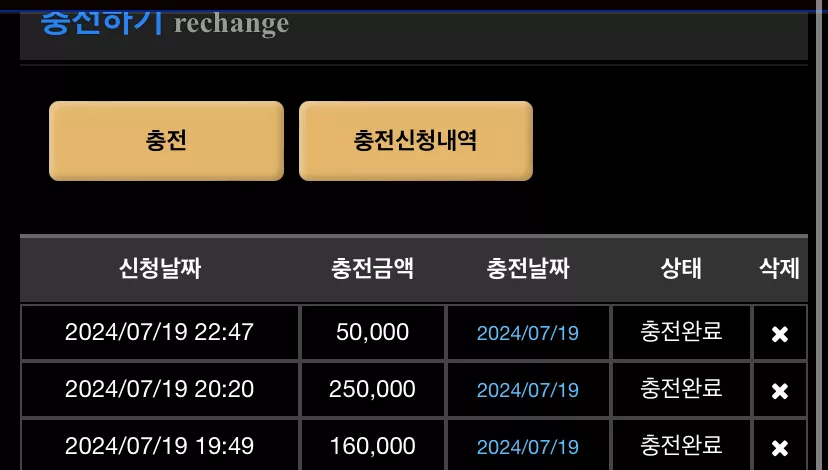The image size is (828, 470).
Task: Click the rechange page title text
Action: [x=231, y=24]
